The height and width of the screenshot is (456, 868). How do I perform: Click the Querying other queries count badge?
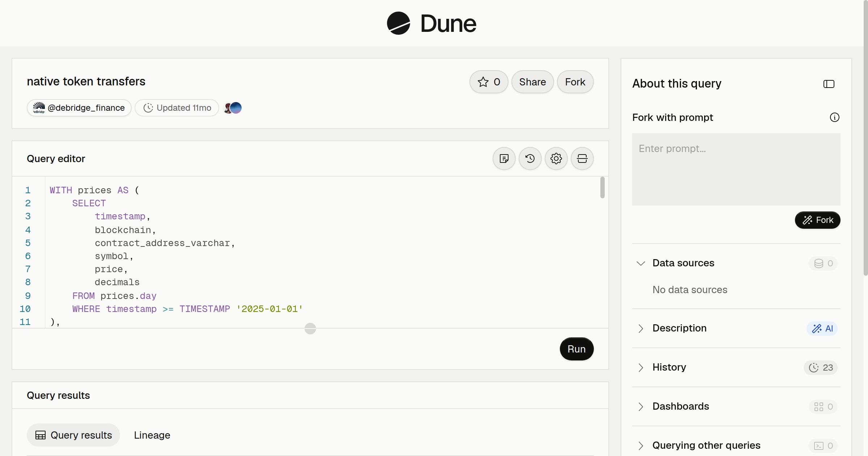click(x=823, y=446)
